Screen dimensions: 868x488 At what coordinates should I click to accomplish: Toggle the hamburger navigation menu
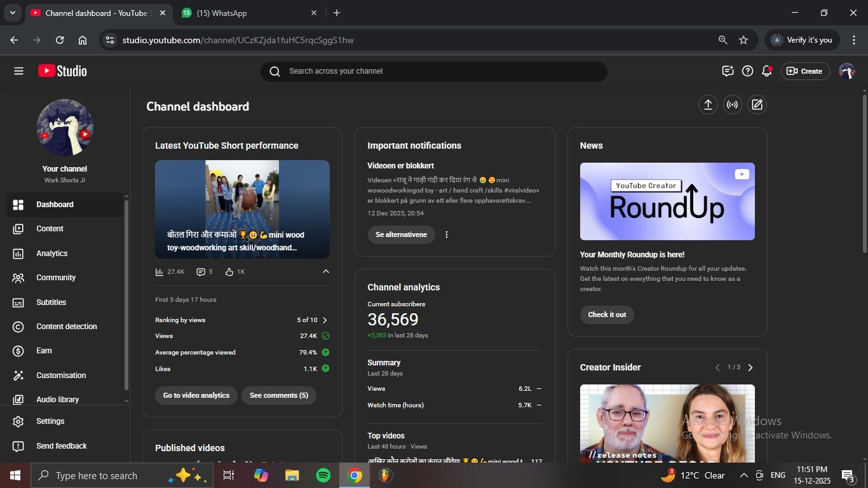18,71
